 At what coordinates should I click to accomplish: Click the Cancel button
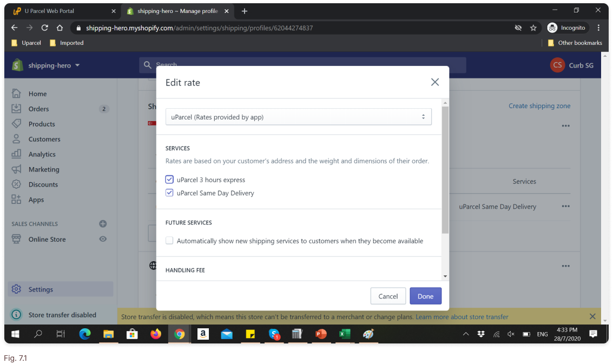[x=388, y=296]
